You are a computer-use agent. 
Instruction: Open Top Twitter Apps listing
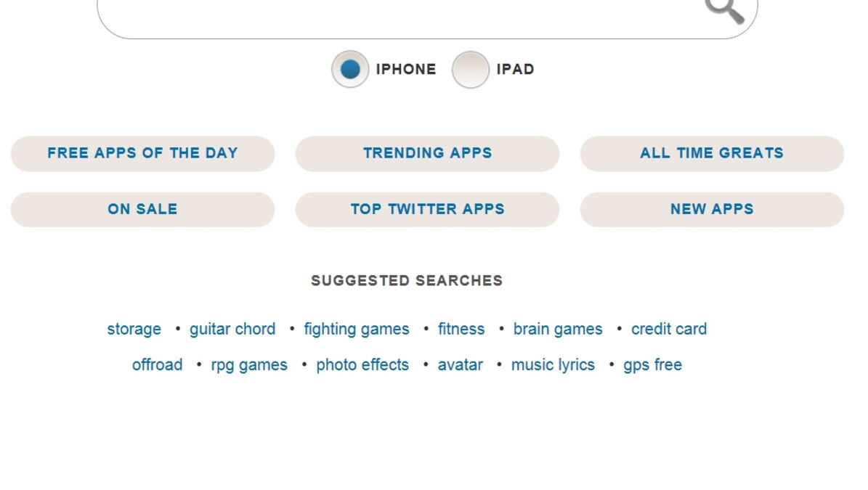click(427, 209)
